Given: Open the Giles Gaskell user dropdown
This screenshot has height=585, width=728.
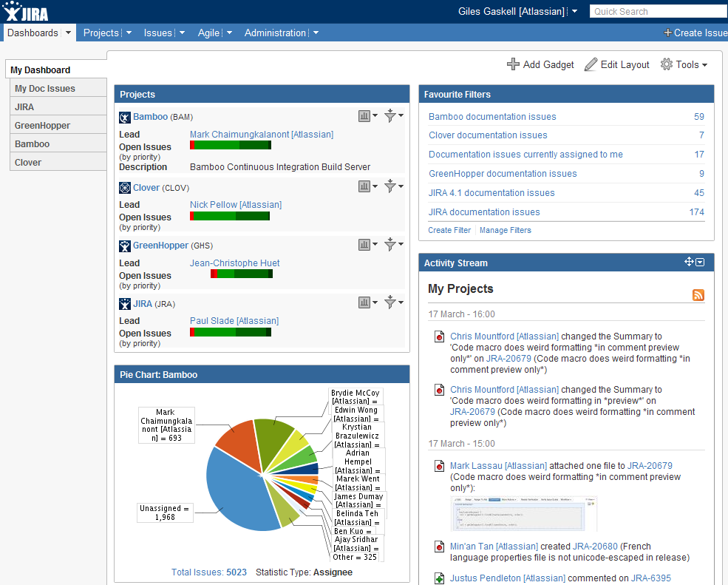Looking at the screenshot, I should pos(576,11).
